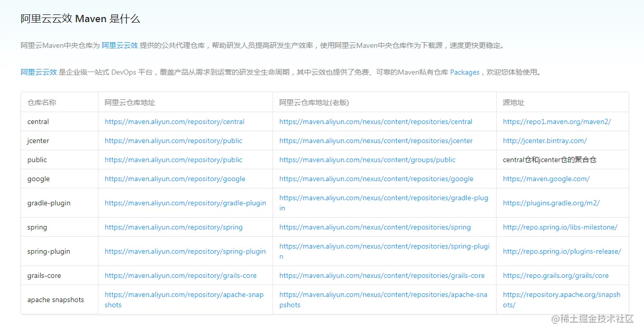Image resolution: width=644 pixels, height=334 pixels.
Task: Open maven.aliyun.com/repository/google link
Action: (x=175, y=179)
